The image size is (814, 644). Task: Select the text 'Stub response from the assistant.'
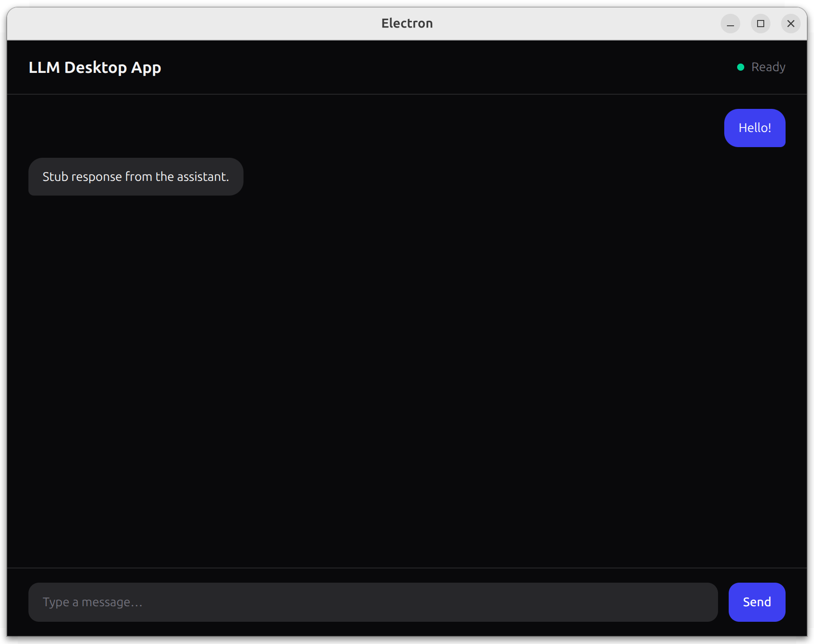(x=136, y=176)
